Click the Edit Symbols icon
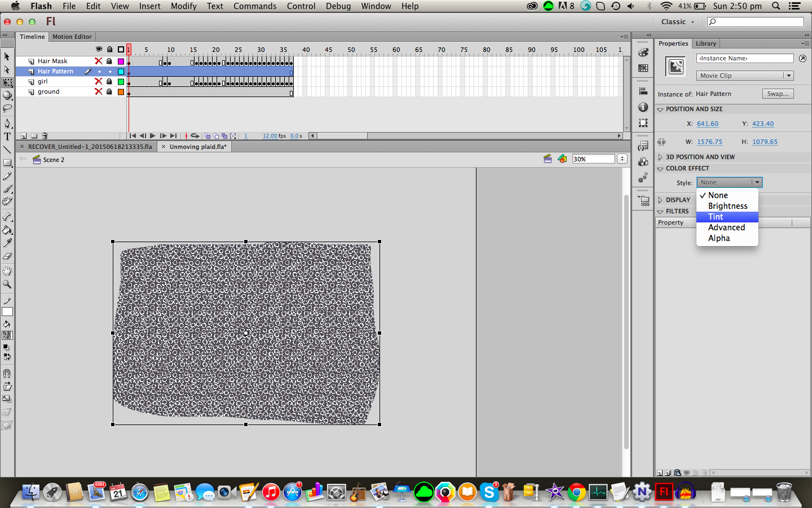Viewport: 812px width, 508px height. click(x=562, y=159)
